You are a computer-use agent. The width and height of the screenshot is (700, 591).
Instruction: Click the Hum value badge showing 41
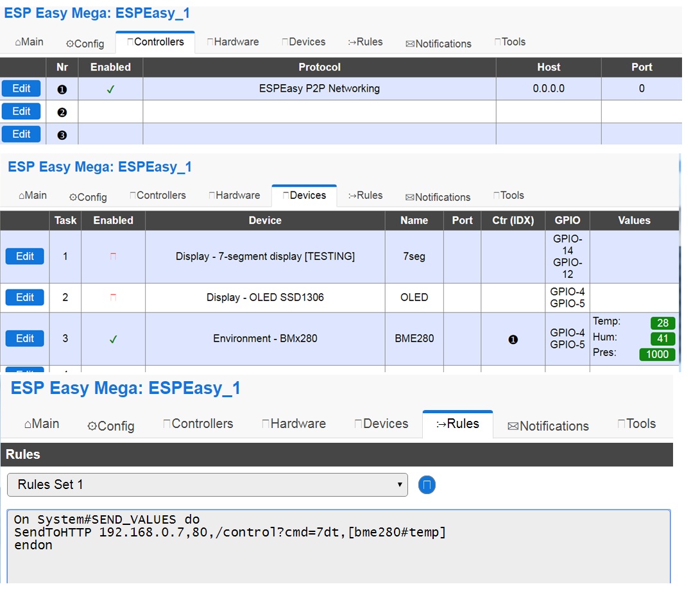[663, 338]
